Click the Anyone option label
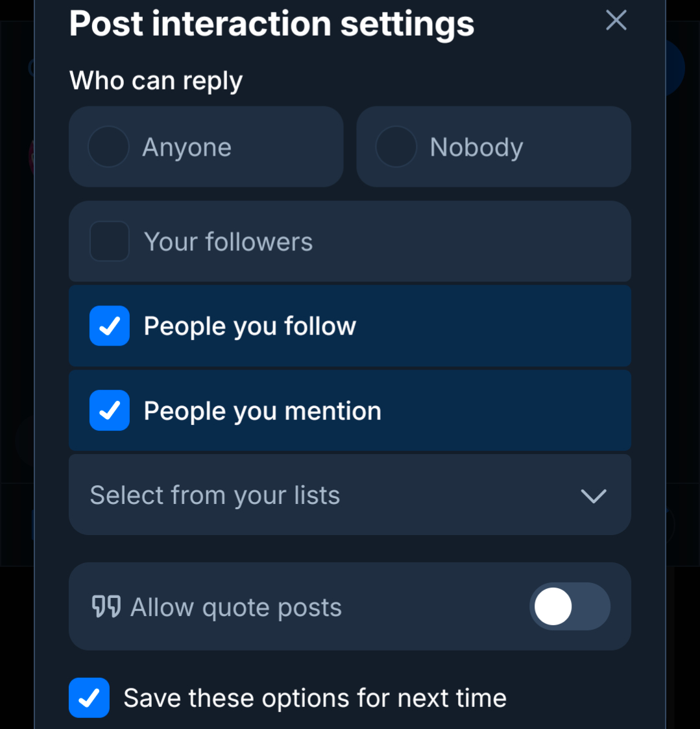 [x=187, y=148]
